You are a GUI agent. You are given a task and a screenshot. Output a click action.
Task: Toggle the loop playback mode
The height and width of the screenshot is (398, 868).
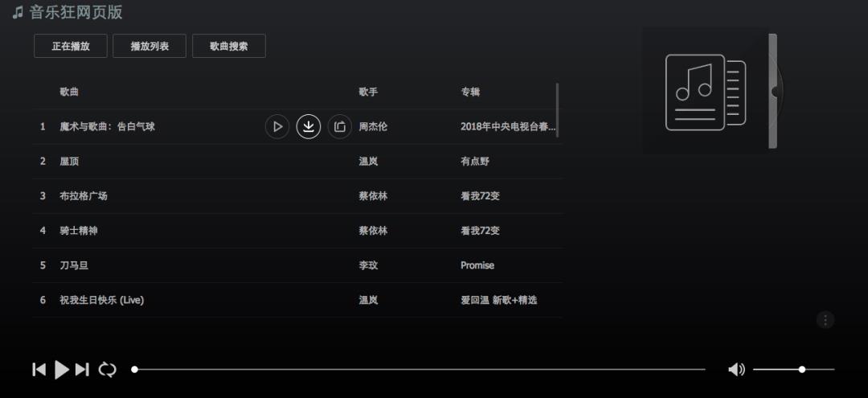(x=108, y=369)
